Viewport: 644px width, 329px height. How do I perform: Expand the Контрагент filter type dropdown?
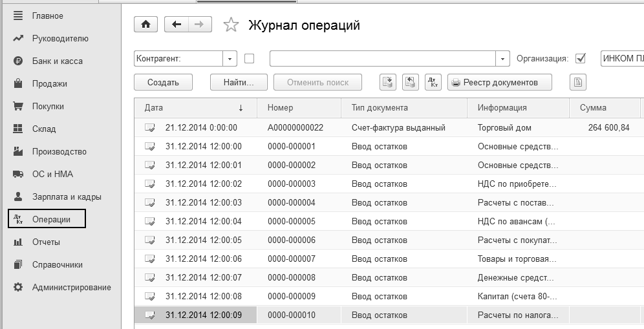(230, 58)
